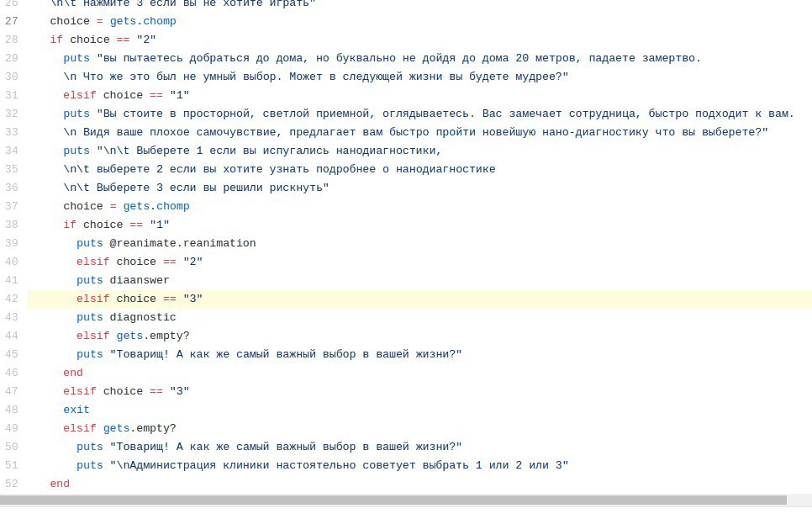The width and height of the screenshot is (812, 519).
Task: Click the 'exit' keyword on line 48
Action: click(x=76, y=410)
